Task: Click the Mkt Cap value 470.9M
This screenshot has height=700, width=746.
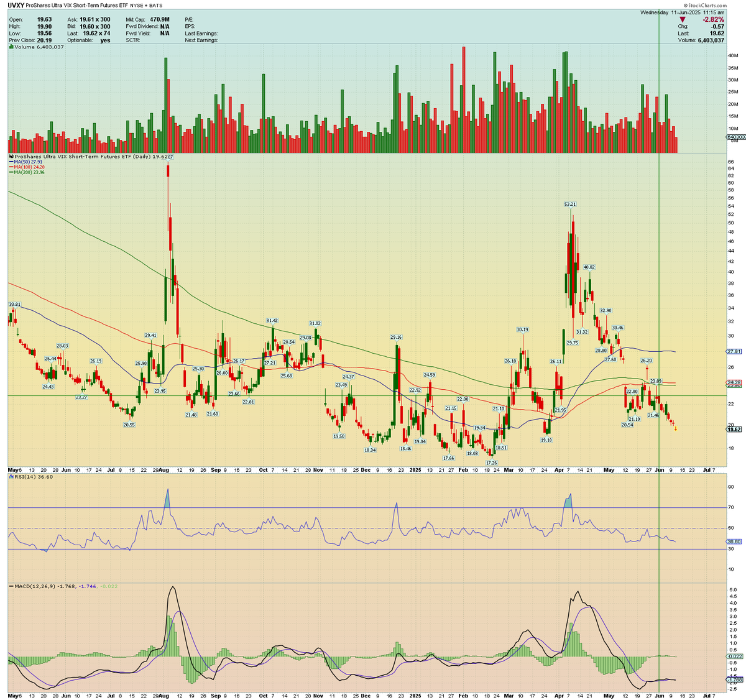Action: point(160,19)
